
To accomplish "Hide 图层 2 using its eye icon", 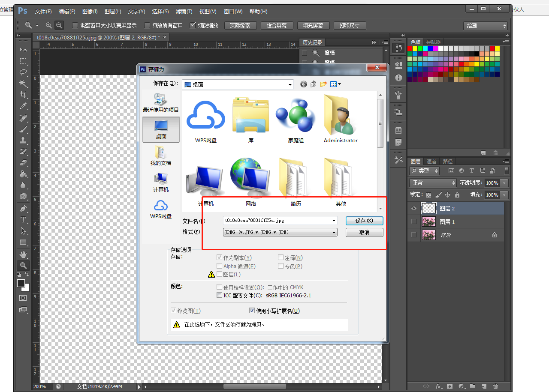I will (413, 209).
